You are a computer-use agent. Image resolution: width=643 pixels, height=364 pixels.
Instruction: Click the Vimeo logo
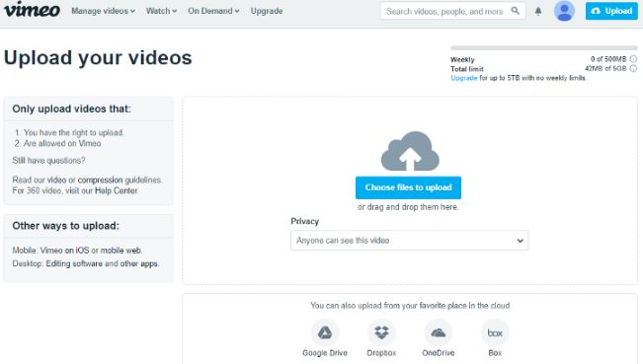pyautogui.click(x=32, y=10)
